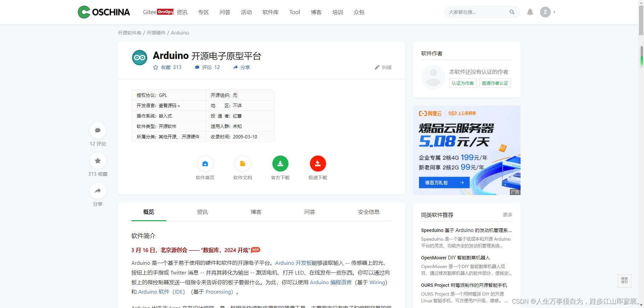Screen dimensions: 644x308
Task: Click Arduino 开发板 link
Action: tap(293, 263)
